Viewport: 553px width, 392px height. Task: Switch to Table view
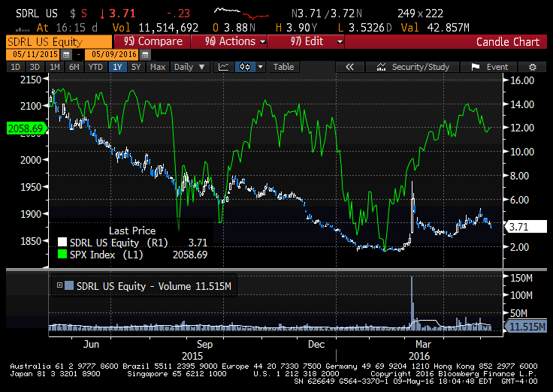click(x=283, y=67)
